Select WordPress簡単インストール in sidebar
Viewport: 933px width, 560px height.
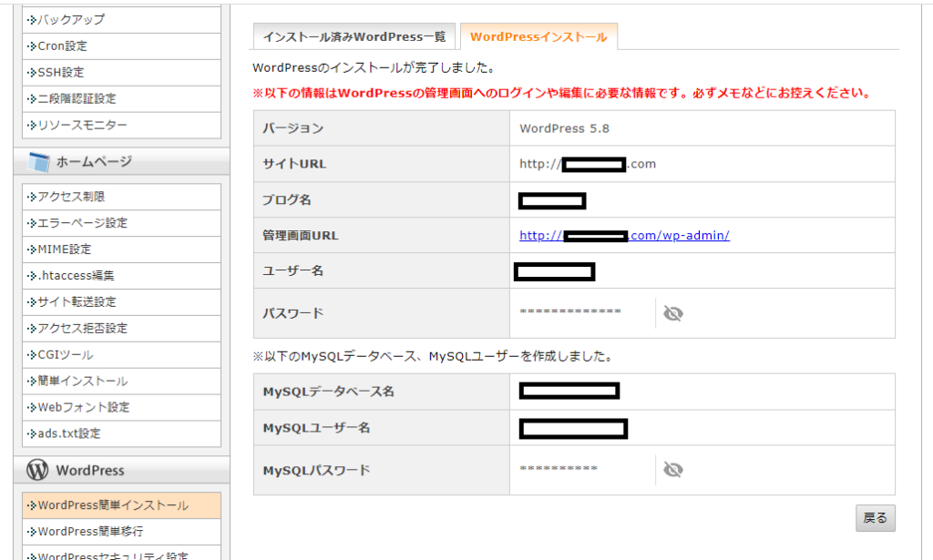(121, 505)
